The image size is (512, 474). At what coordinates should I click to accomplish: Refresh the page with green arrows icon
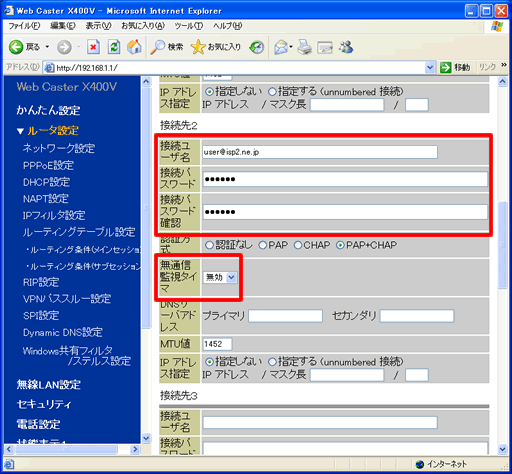(x=114, y=47)
